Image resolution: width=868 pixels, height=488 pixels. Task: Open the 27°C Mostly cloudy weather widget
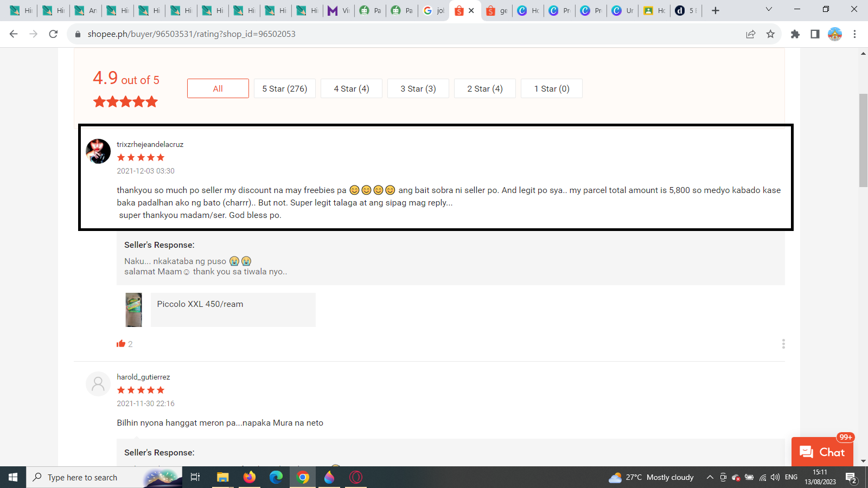pos(651,477)
